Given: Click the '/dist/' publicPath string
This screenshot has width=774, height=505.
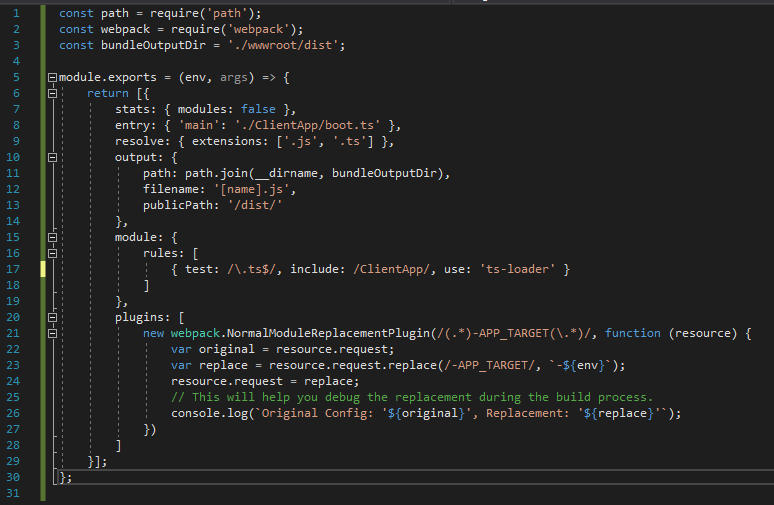Looking at the screenshot, I should [255, 205].
